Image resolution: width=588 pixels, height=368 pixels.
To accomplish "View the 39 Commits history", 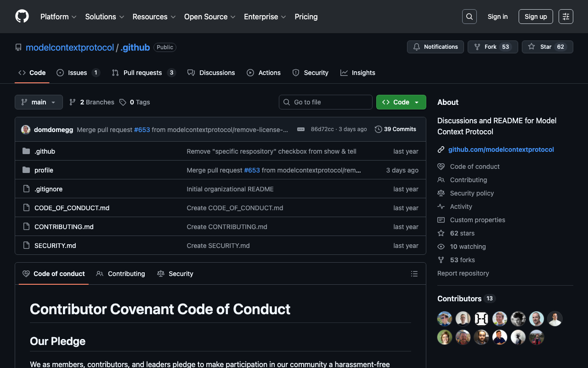I will (x=396, y=129).
